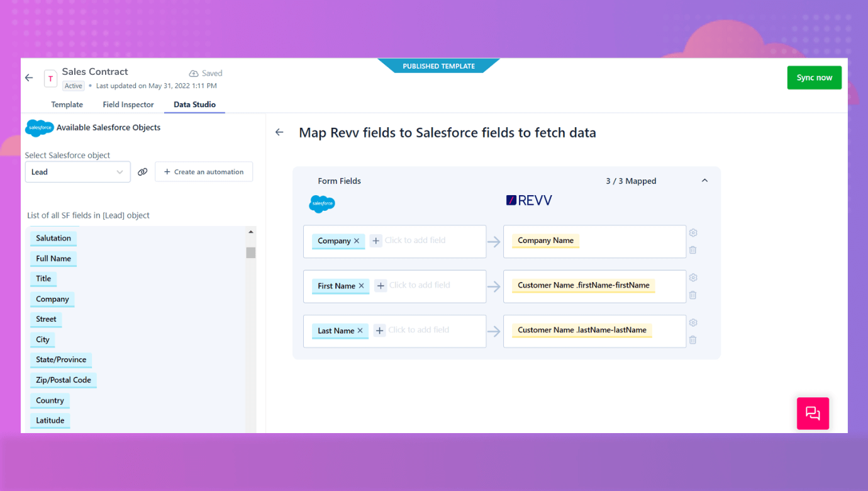
Task: Add field with plus icon in First Name row
Action: pos(380,286)
